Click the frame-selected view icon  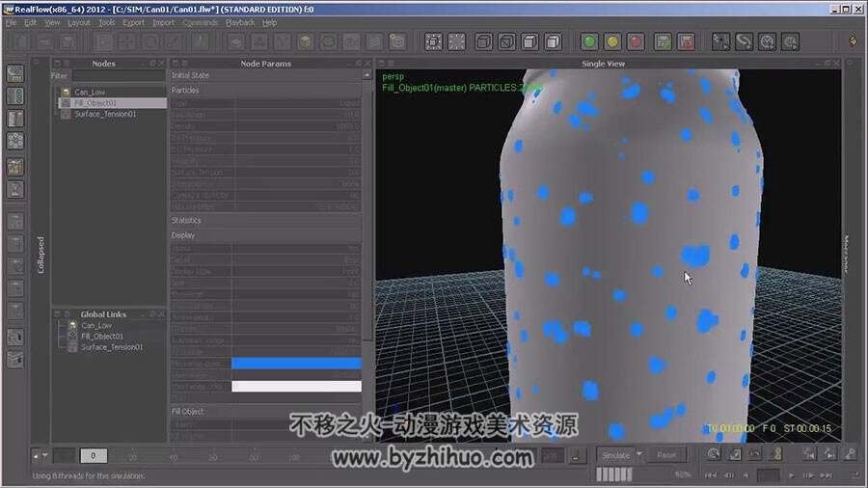point(433,41)
